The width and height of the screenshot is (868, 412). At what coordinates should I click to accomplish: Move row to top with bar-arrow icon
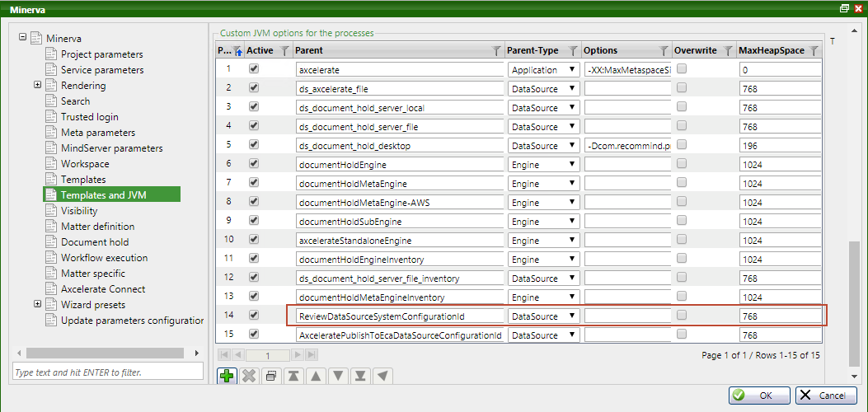293,376
